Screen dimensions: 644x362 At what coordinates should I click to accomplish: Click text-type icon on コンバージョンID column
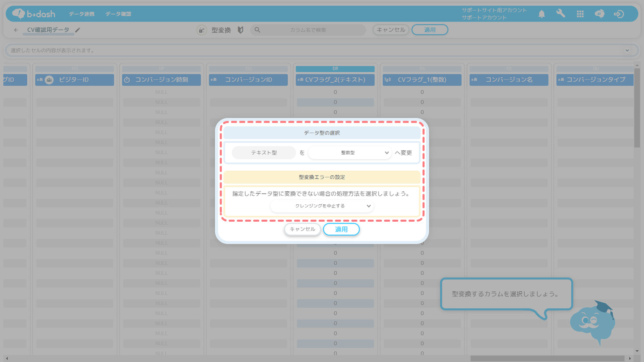tap(214, 80)
